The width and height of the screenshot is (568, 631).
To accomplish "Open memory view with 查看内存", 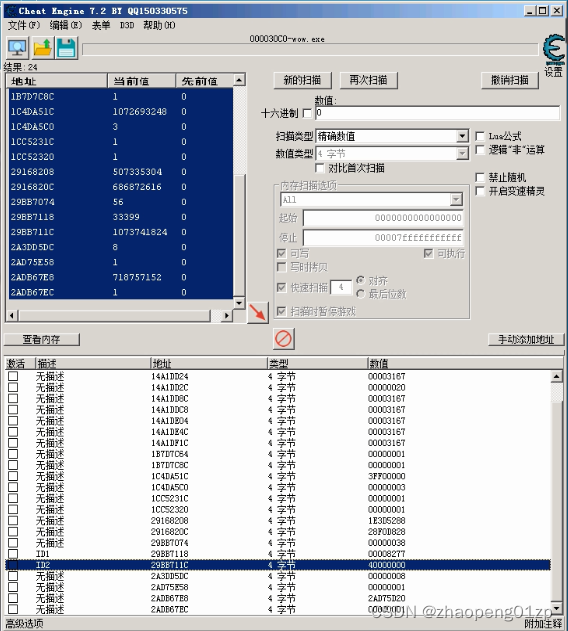I will (42, 339).
